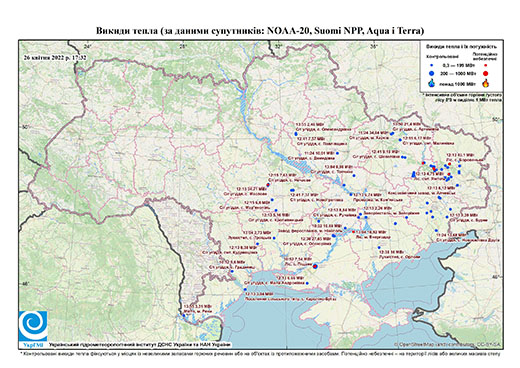Select the large red heat marker near Kherson

[315, 266]
